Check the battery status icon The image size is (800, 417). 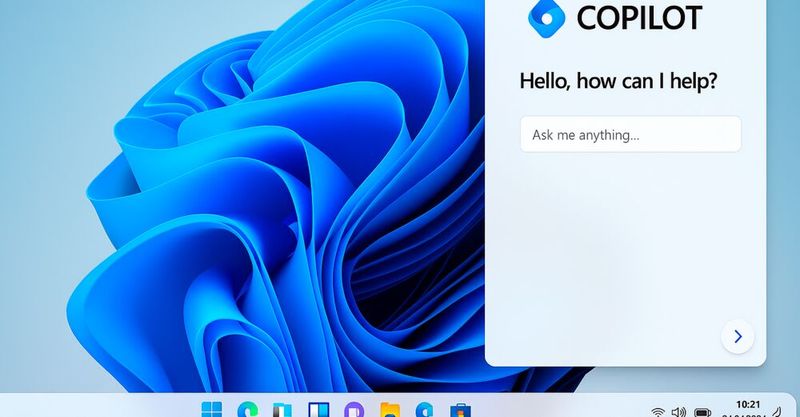[703, 412]
